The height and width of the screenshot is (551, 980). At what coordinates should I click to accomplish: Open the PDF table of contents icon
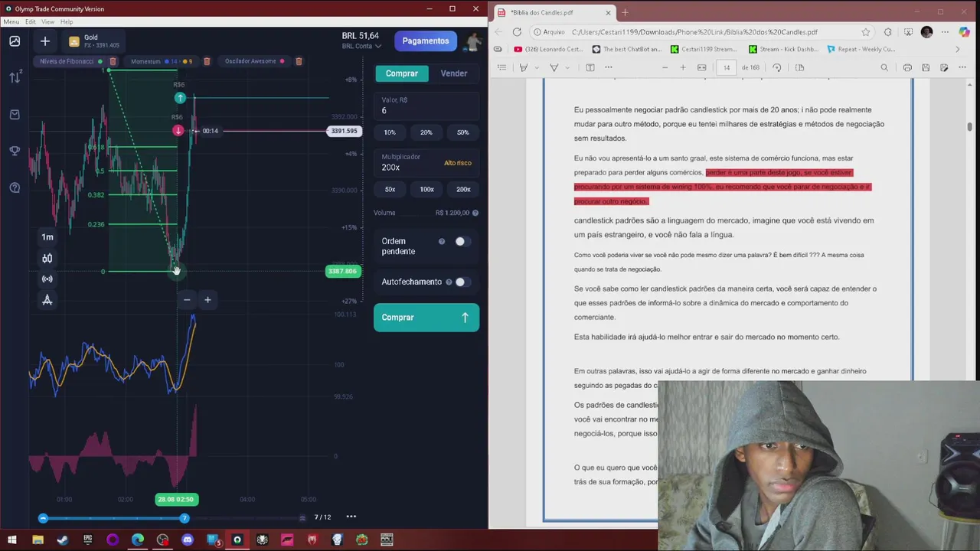(x=501, y=67)
